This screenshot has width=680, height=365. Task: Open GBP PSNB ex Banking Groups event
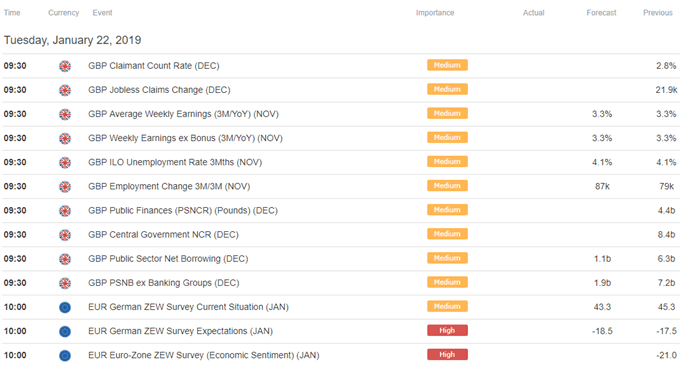pyautogui.click(x=163, y=283)
